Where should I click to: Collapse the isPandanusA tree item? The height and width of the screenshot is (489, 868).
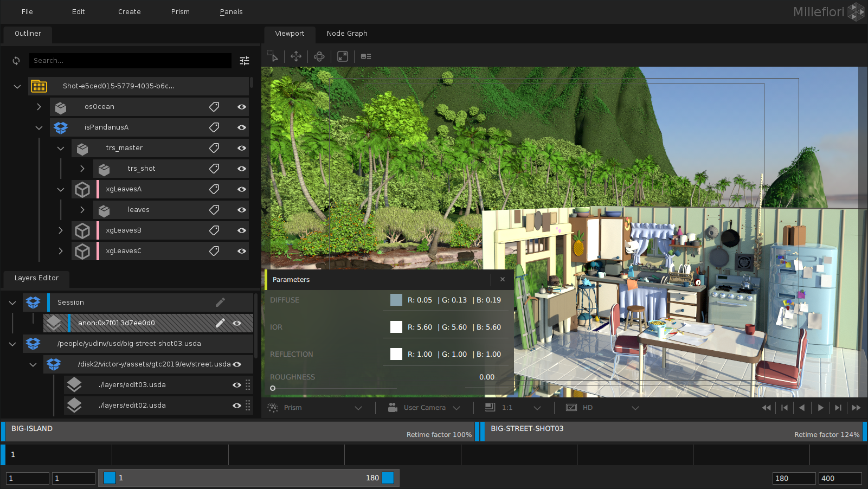coord(39,128)
